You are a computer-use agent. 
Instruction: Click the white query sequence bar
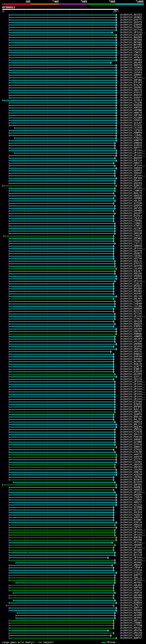tap(60, 9)
